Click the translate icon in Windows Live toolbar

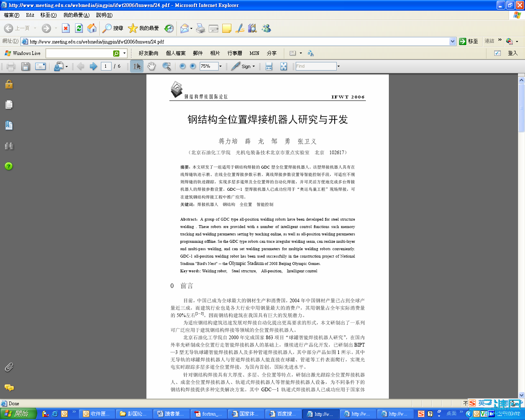[310, 53]
